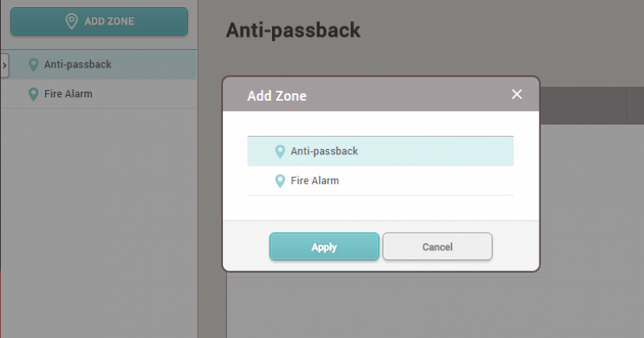This screenshot has width=644, height=338.
Task: Expand the side panel with the left-edge arrow
Action: 4,64
